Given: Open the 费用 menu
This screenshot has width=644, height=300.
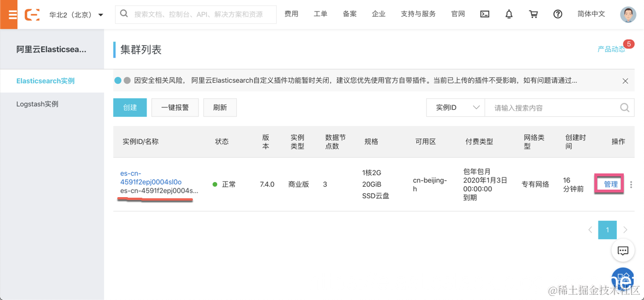Looking at the screenshot, I should (291, 14).
